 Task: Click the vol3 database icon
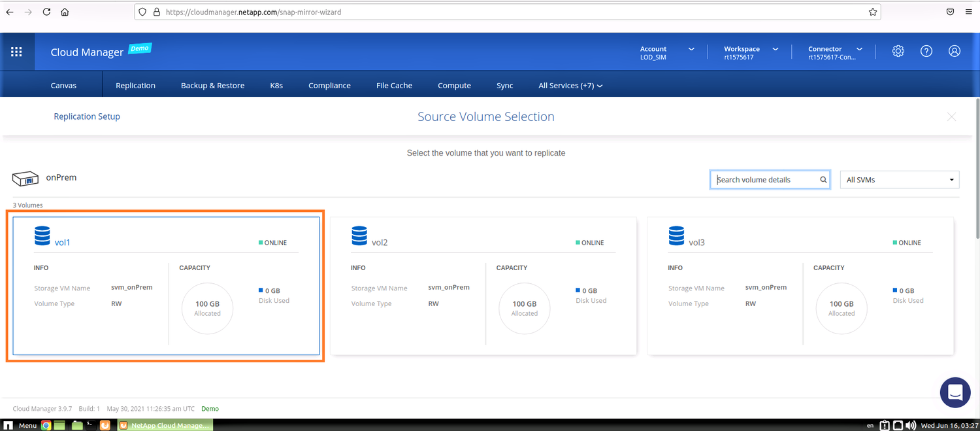tap(676, 235)
